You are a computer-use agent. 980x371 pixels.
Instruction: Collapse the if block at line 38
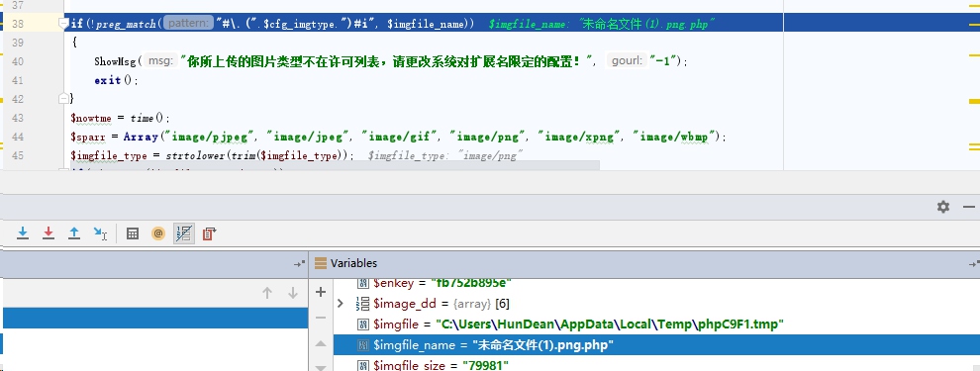[x=63, y=24]
